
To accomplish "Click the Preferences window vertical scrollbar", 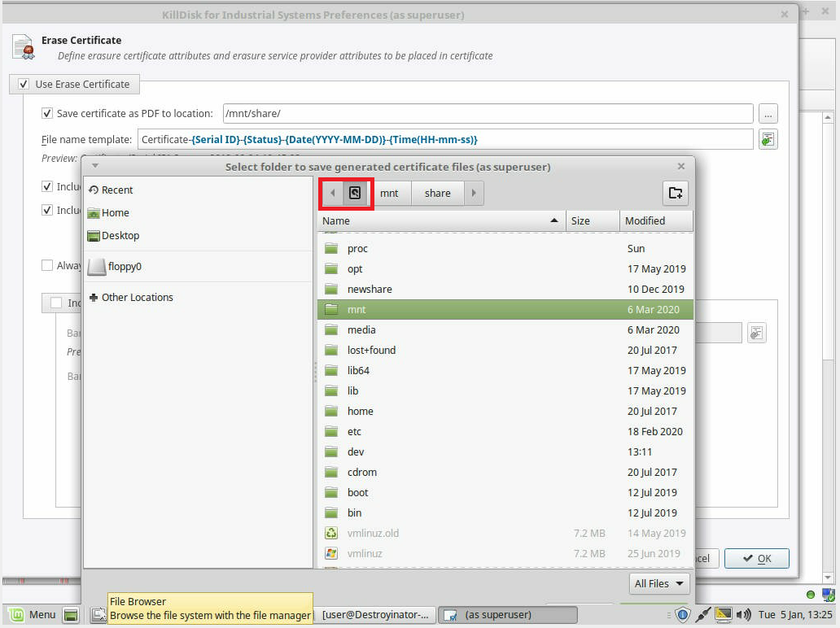I will point(828,347).
